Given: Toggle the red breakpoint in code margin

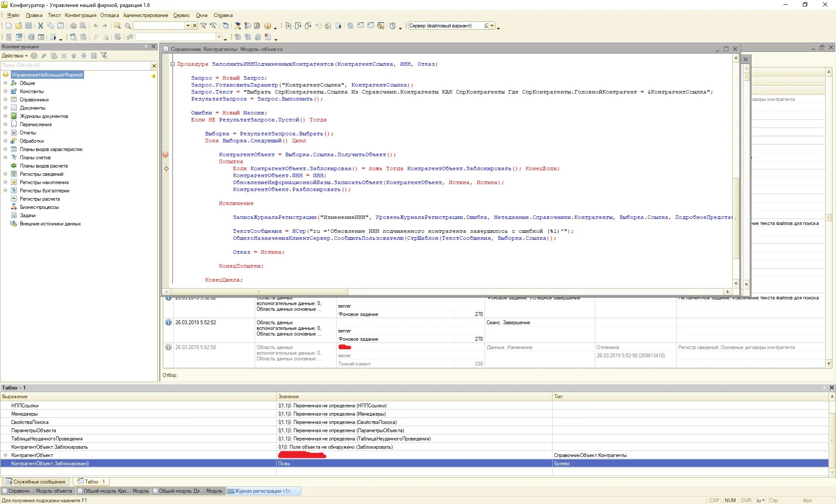Looking at the screenshot, I should [165, 155].
